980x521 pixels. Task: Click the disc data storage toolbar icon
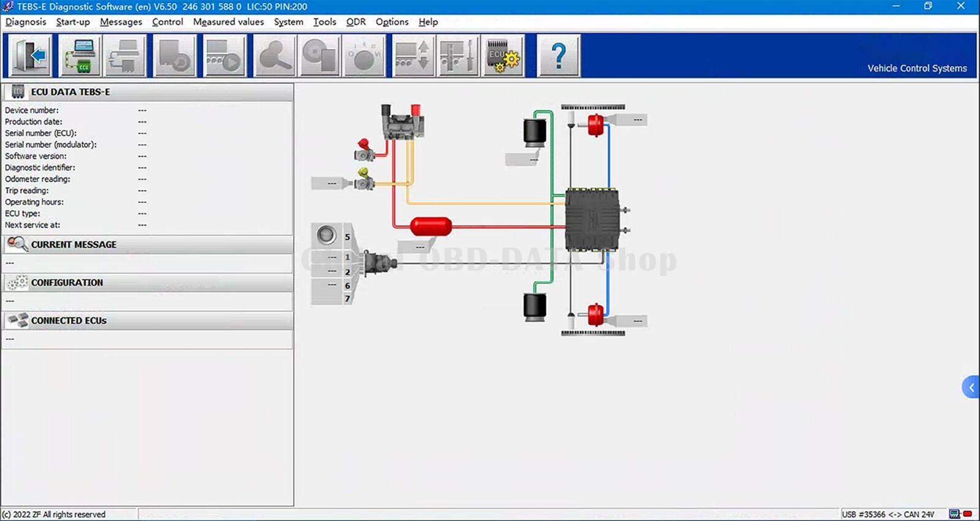320,56
